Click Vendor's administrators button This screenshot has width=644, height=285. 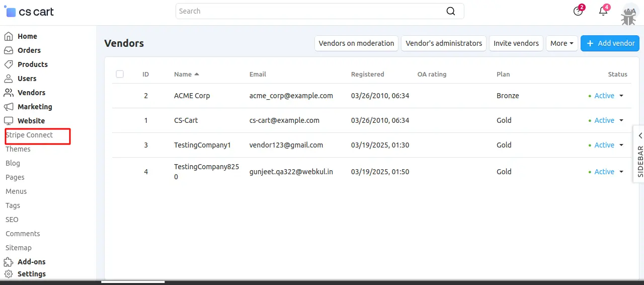(x=444, y=43)
